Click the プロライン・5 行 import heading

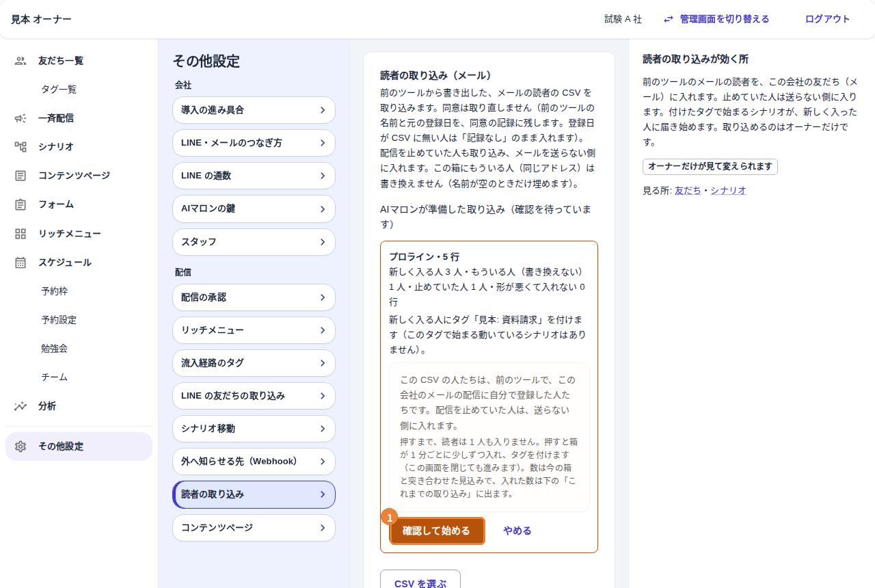point(424,257)
